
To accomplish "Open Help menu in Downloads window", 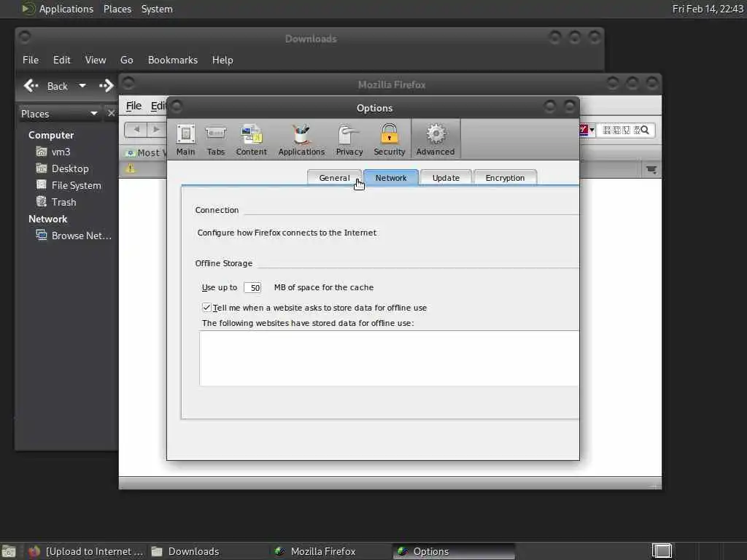I will click(222, 60).
